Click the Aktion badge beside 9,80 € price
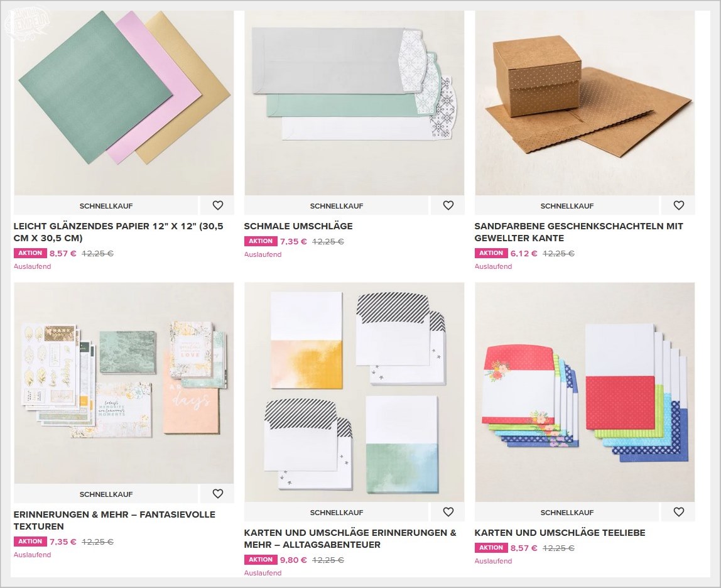This screenshot has width=721, height=588. [261, 560]
